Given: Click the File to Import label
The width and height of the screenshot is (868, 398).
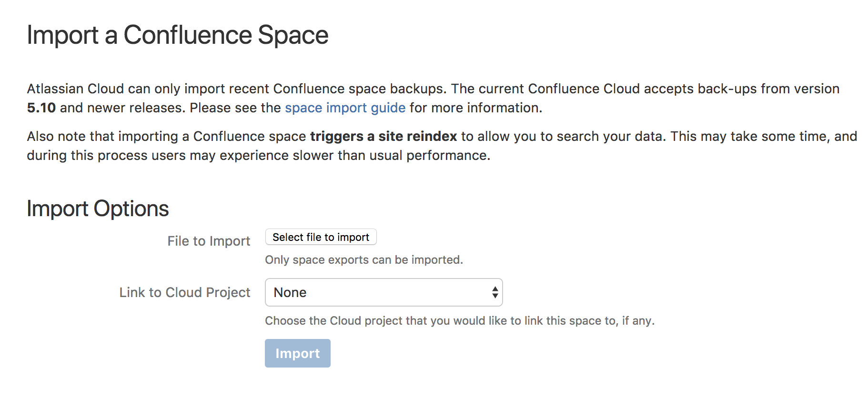Looking at the screenshot, I should [209, 241].
